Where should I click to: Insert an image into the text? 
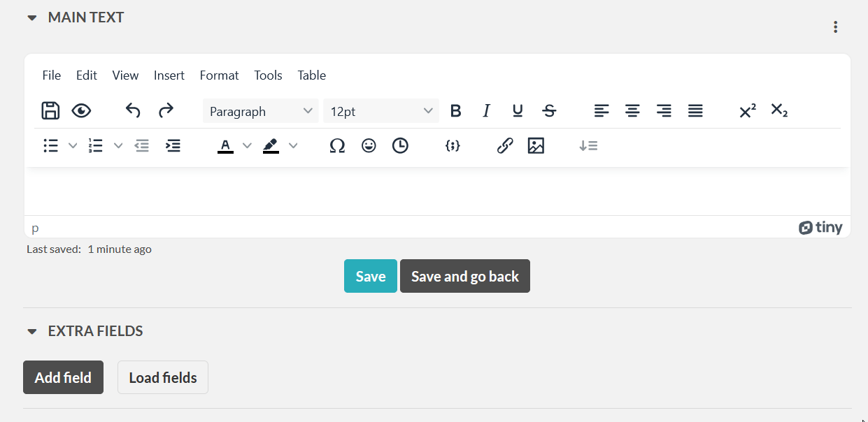click(x=536, y=145)
